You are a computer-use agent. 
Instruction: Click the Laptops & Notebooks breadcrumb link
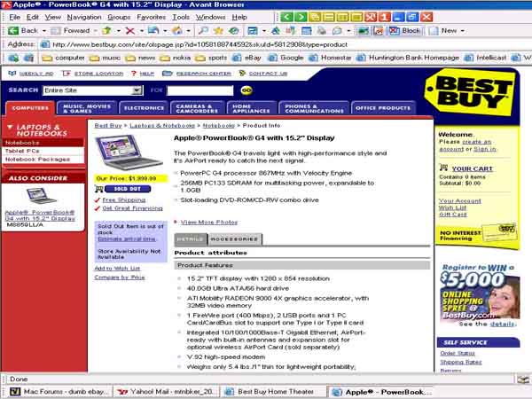point(162,126)
